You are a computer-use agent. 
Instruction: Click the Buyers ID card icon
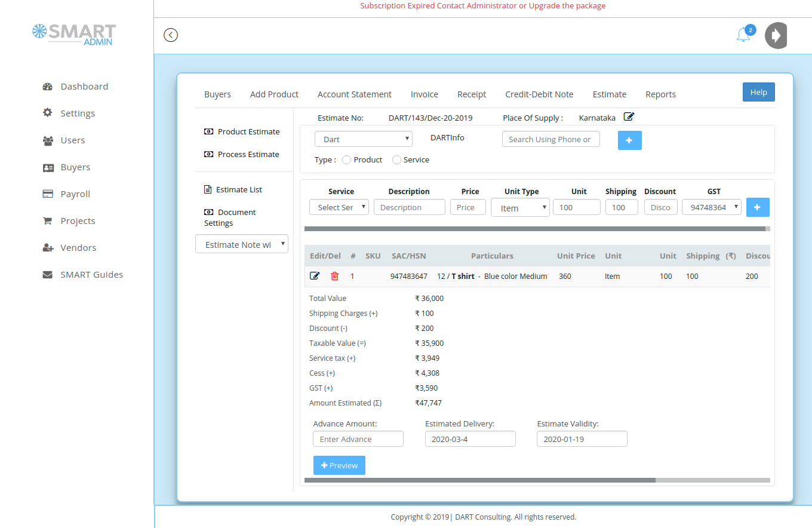point(48,167)
